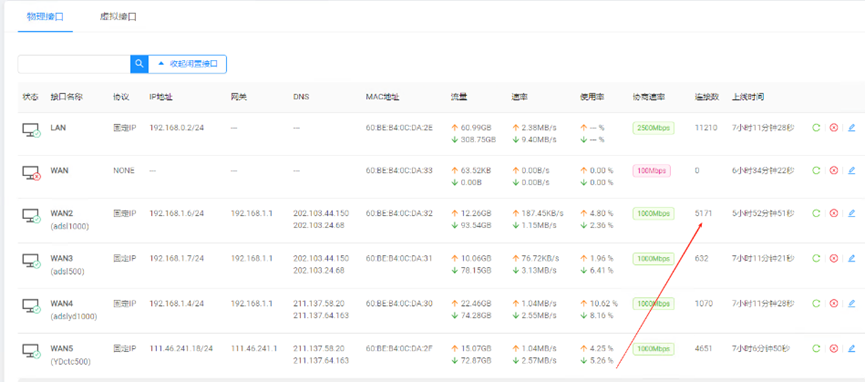The height and width of the screenshot is (382, 865).
Task: Disable WAN4 with red stop icon
Action: tap(834, 303)
